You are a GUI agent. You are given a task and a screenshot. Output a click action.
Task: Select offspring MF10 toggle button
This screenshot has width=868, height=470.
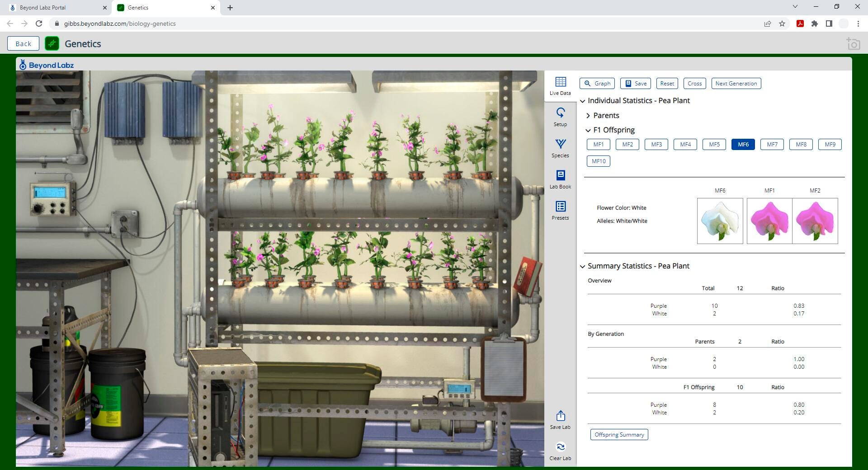(x=598, y=161)
